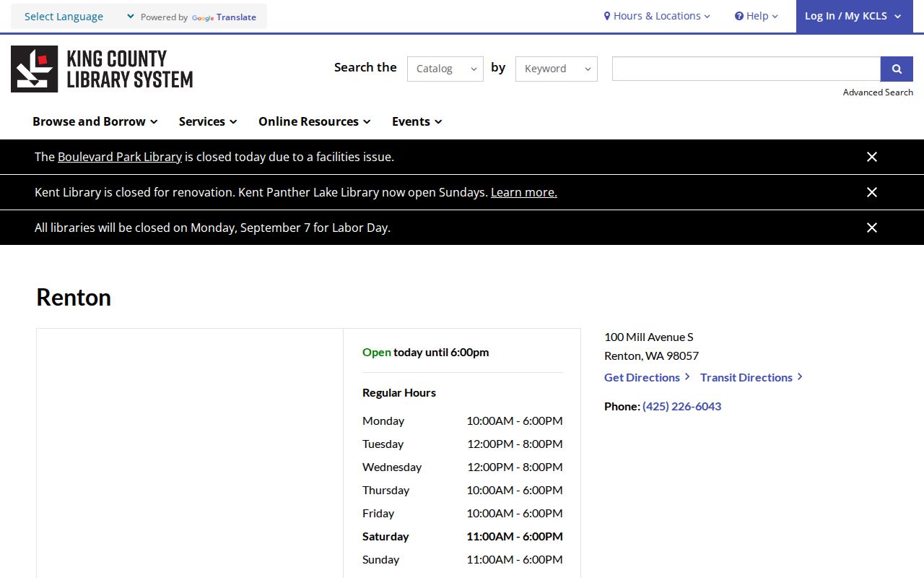Expand the Hours & Locations menu

(657, 16)
